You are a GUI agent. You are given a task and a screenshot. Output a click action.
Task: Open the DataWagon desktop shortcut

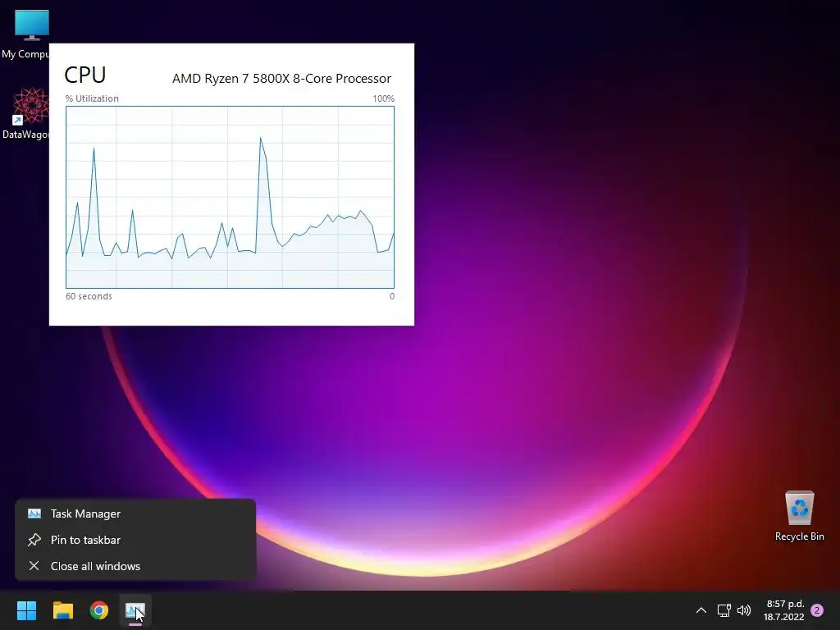click(25, 113)
